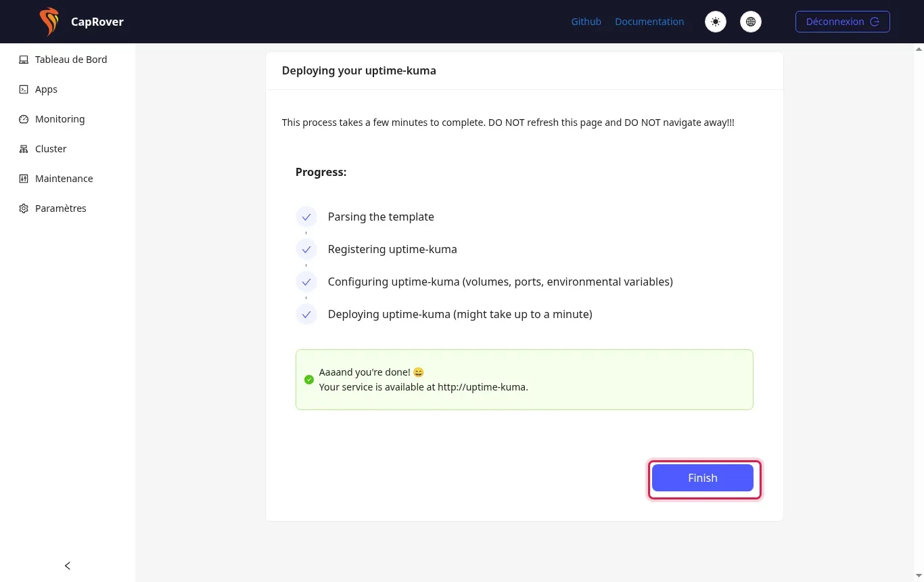
Task: Click the Déconnexion logout button
Action: pyautogui.click(x=843, y=22)
